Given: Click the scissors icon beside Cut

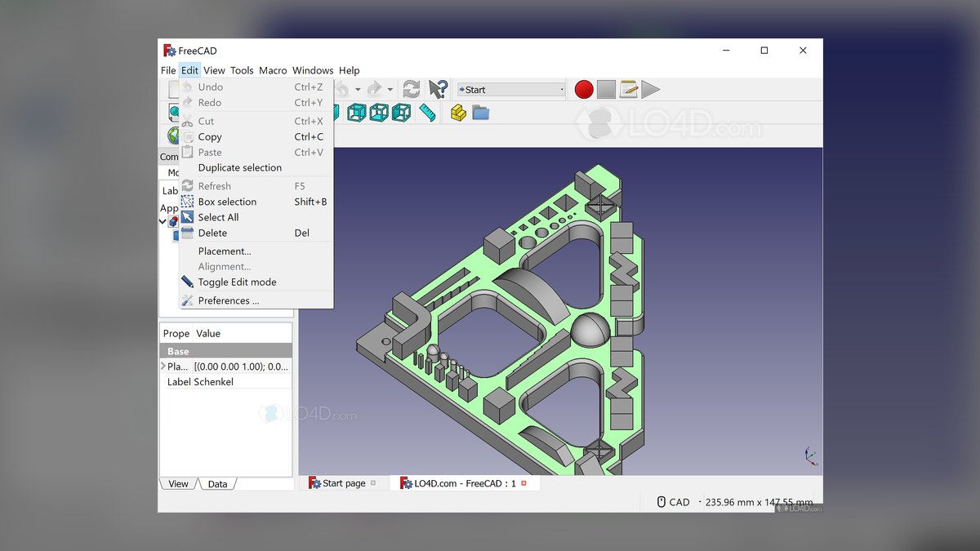Looking at the screenshot, I should pyautogui.click(x=188, y=121).
